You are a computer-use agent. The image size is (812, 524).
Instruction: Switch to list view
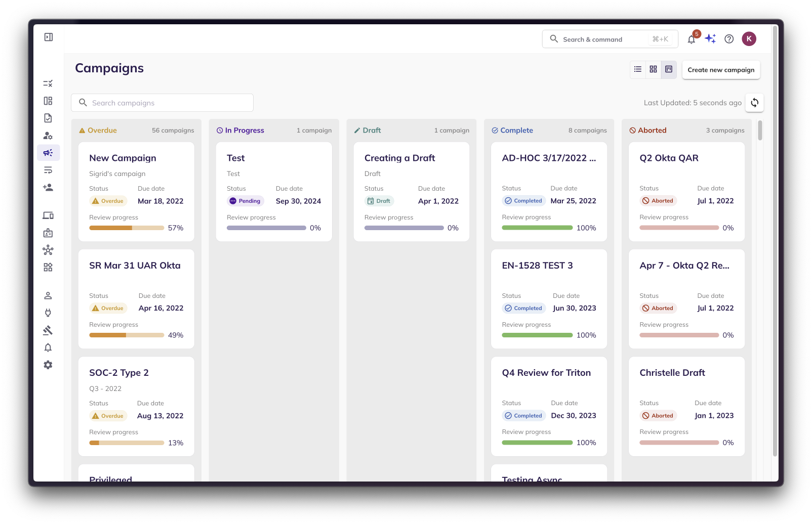638,69
